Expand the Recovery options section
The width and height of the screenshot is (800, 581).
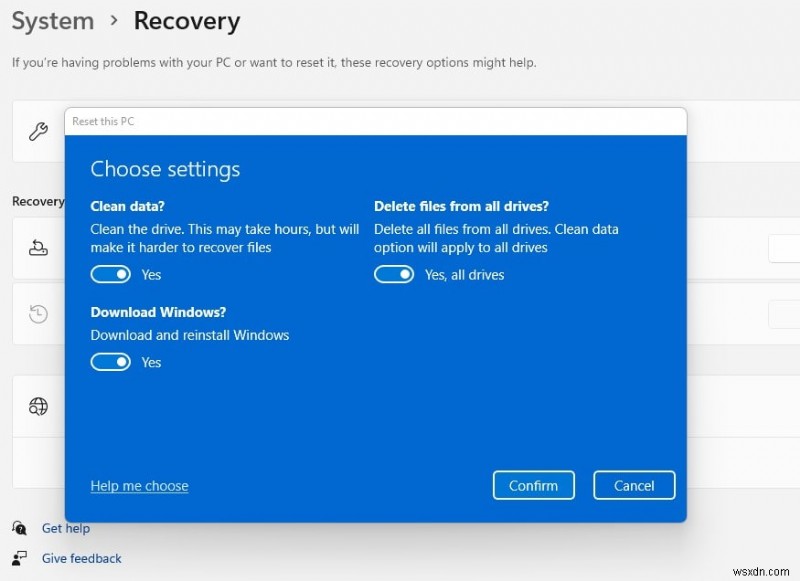click(38, 201)
